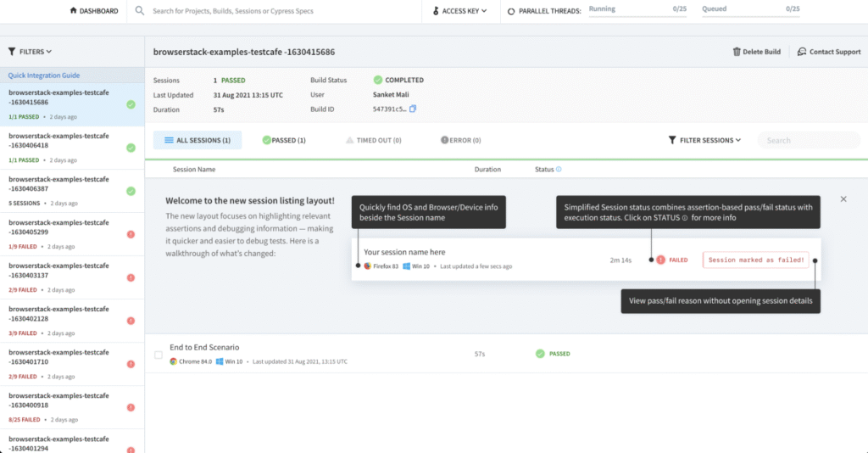
Task: Click the Session Name column header
Action: [x=194, y=170]
